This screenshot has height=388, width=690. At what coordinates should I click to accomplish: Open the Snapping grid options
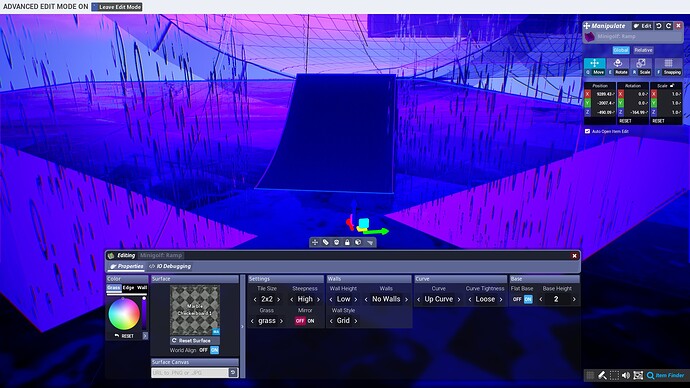(668, 66)
